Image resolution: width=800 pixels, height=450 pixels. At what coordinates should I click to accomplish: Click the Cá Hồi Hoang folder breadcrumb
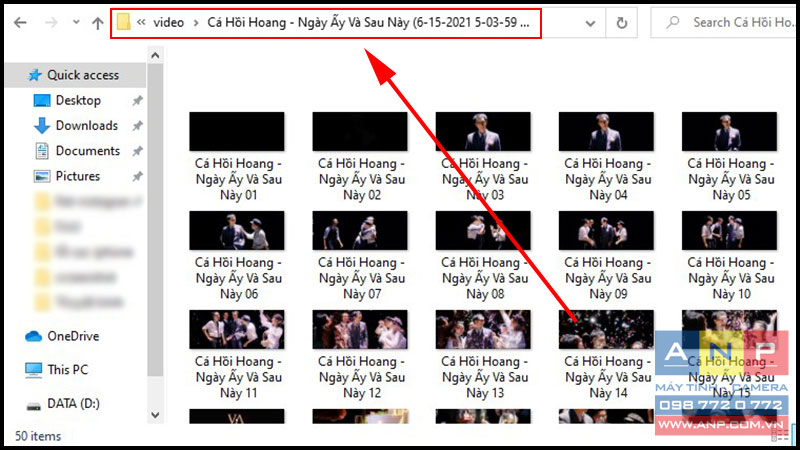(368, 22)
